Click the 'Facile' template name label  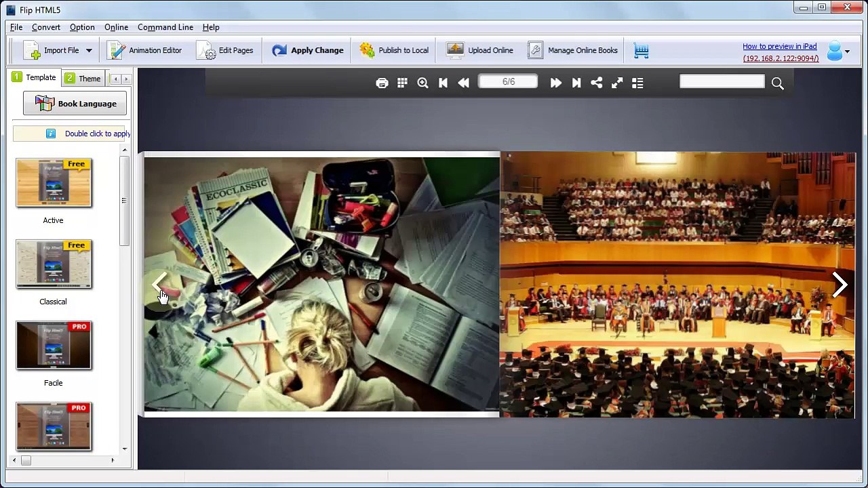pos(53,383)
